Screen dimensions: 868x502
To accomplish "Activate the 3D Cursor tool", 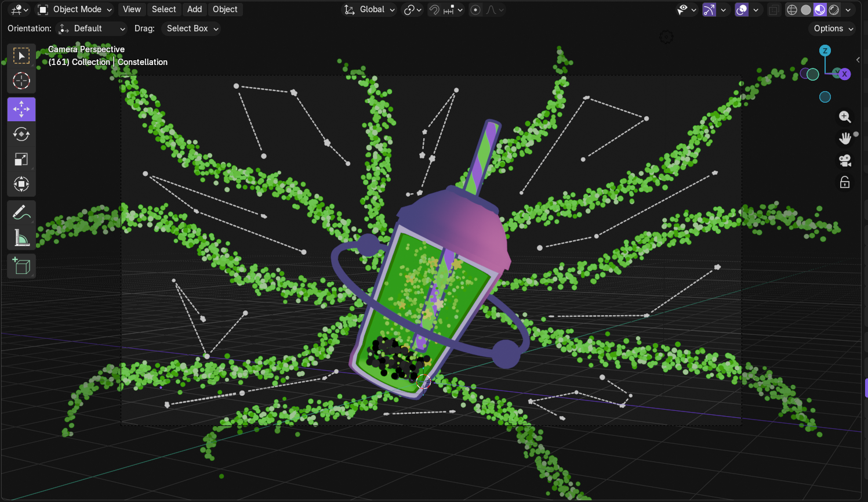I will coord(21,81).
